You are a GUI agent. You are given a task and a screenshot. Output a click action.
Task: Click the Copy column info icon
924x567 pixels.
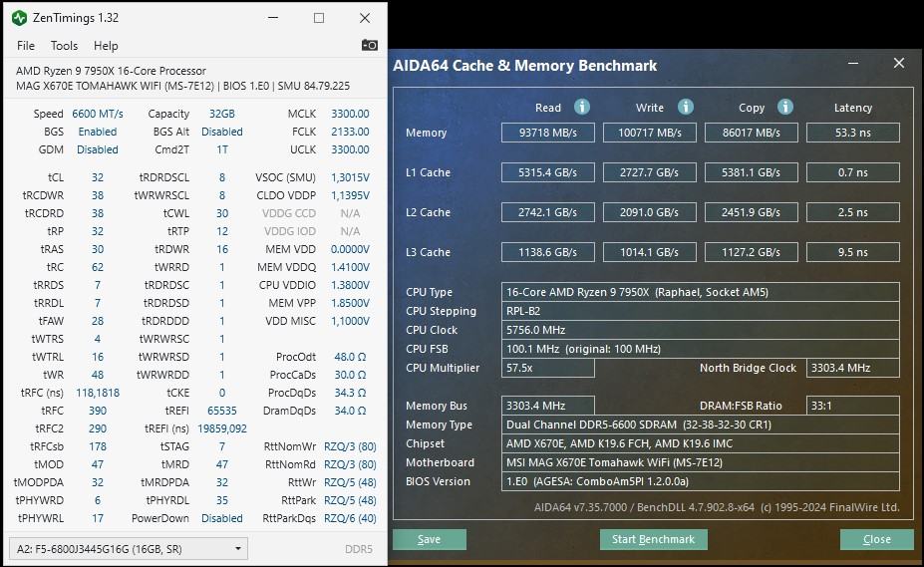click(784, 107)
